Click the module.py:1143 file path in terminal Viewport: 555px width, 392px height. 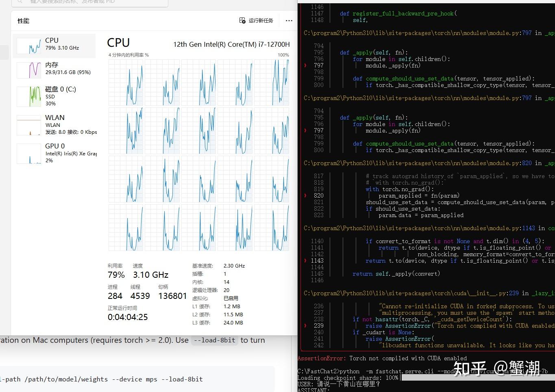[x=419, y=228]
